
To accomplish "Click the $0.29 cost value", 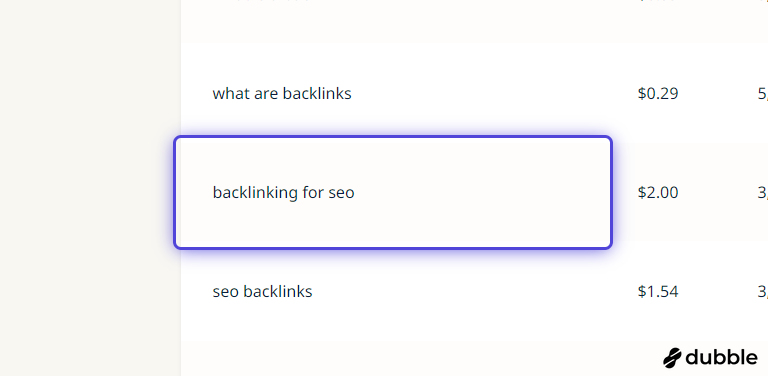I will click(658, 93).
